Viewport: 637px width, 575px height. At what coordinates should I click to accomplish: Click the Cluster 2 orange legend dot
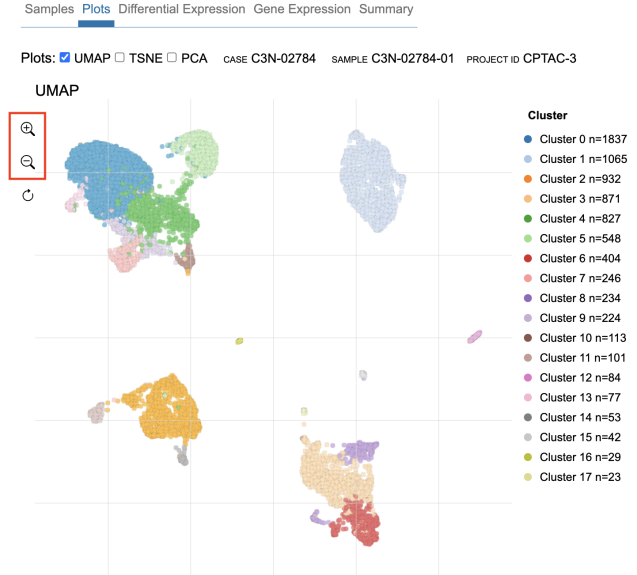[527, 178]
